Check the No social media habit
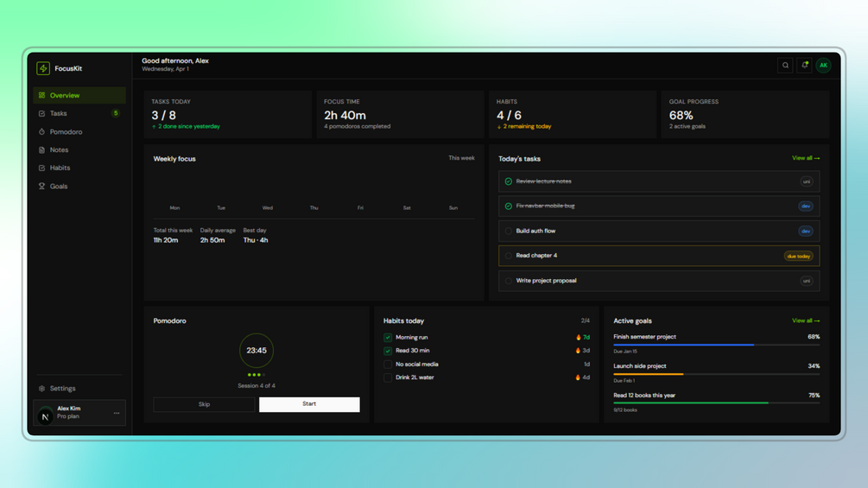Image resolution: width=868 pixels, height=488 pixels. click(x=388, y=364)
